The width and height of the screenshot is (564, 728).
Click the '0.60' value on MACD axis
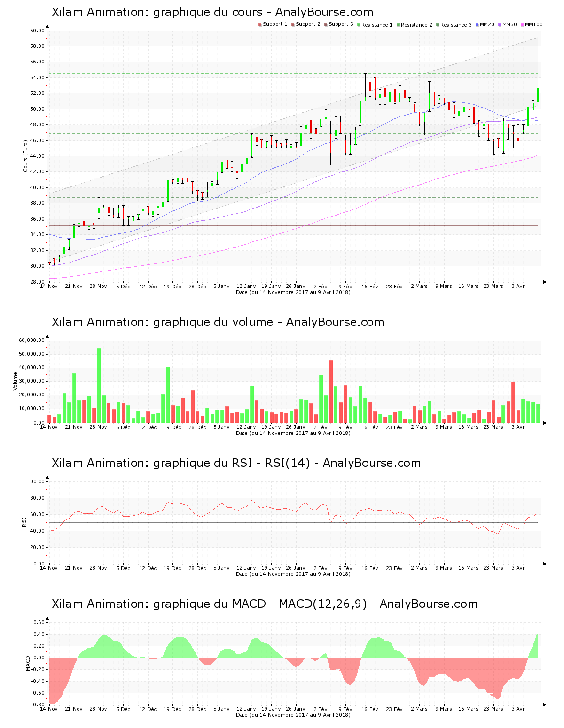coord(39,622)
